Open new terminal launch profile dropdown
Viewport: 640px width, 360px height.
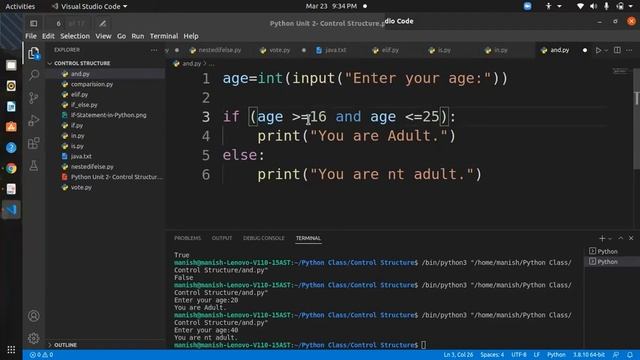tap(610, 239)
